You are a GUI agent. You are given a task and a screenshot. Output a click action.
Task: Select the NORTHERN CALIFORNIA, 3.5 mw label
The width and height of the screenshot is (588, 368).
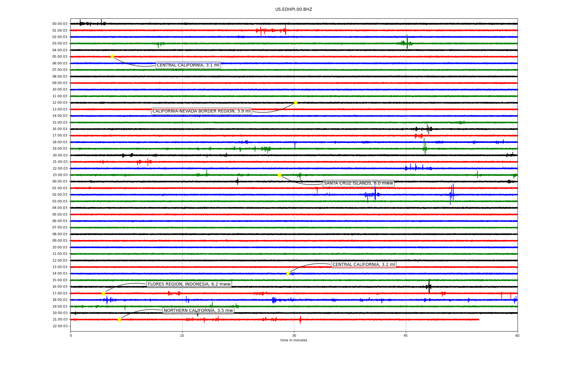[198, 311]
